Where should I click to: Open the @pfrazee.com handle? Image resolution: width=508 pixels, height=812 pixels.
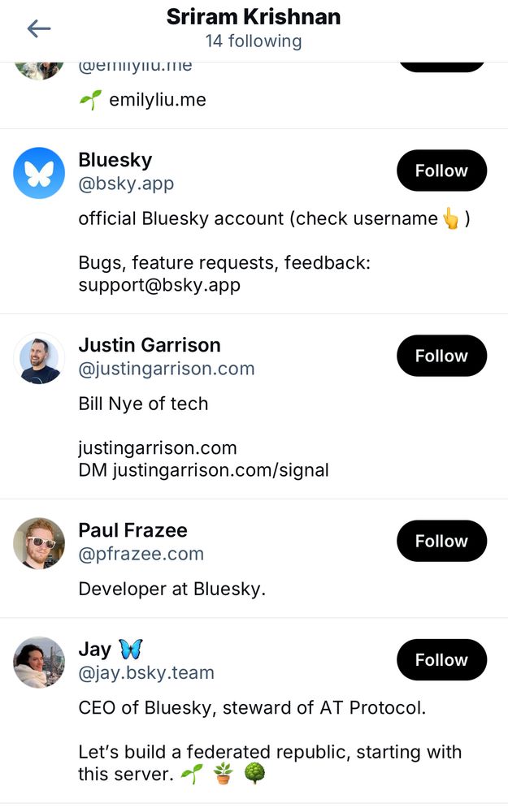[141, 555]
